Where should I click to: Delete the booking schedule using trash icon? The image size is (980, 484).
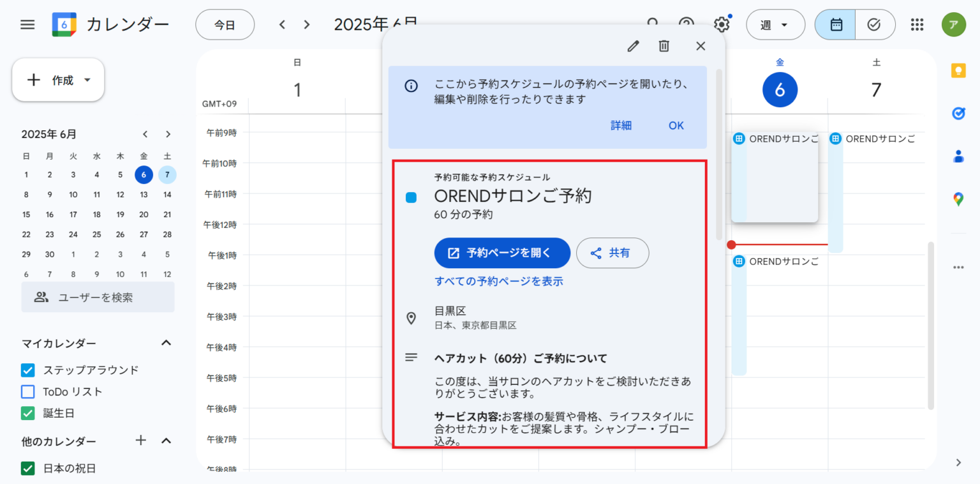point(664,46)
